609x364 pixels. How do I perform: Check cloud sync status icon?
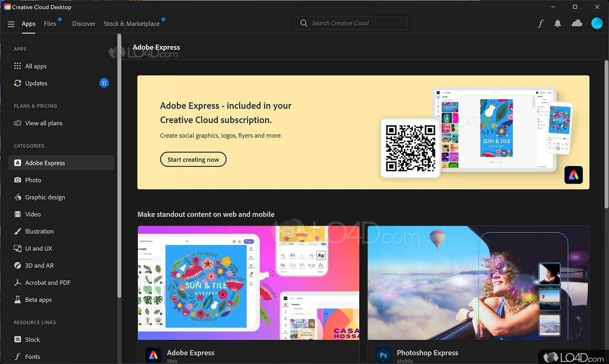(x=577, y=23)
